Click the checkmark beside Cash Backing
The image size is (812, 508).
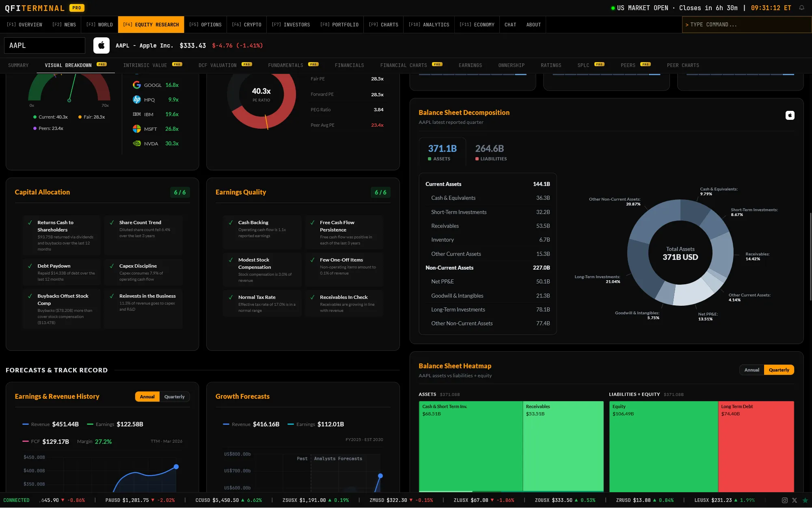(231, 223)
